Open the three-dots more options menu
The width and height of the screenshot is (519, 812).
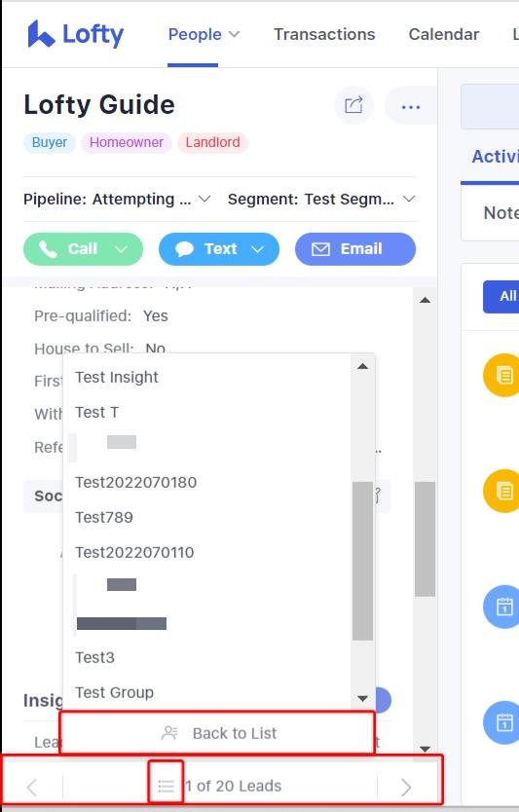(411, 107)
